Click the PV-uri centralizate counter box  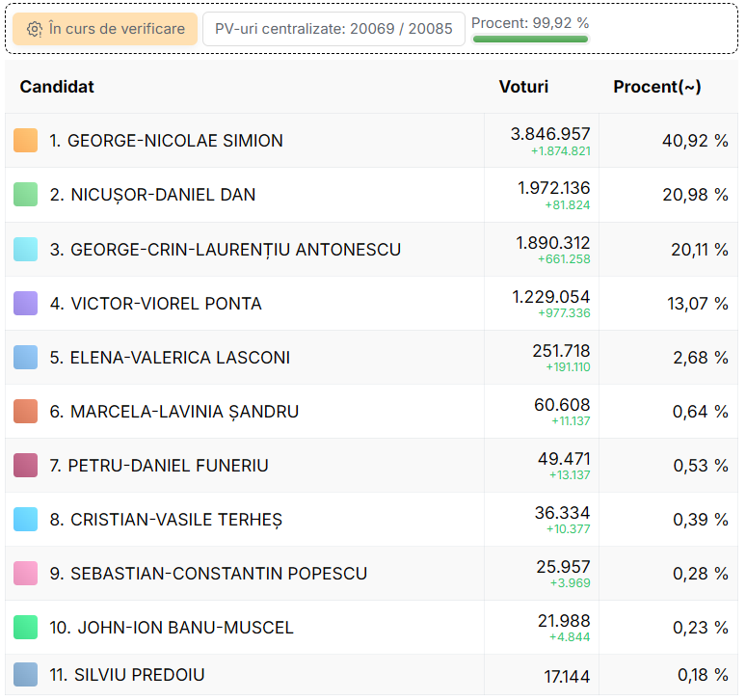point(333,29)
